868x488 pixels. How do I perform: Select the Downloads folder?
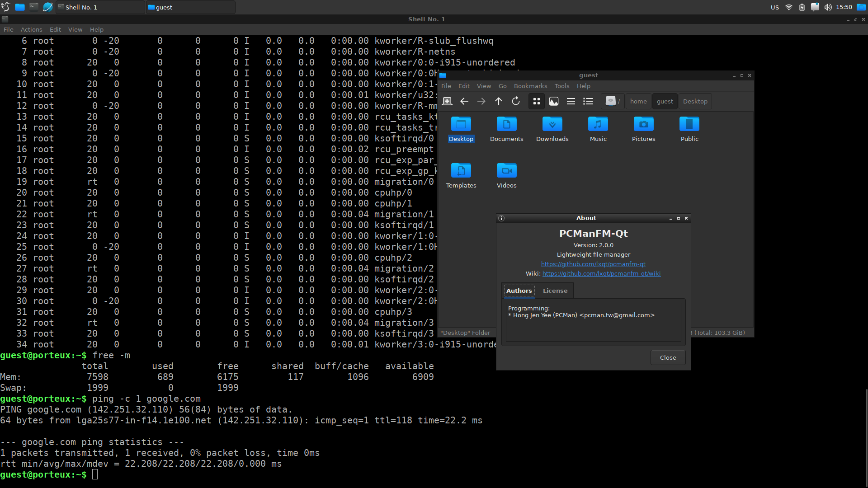click(552, 129)
